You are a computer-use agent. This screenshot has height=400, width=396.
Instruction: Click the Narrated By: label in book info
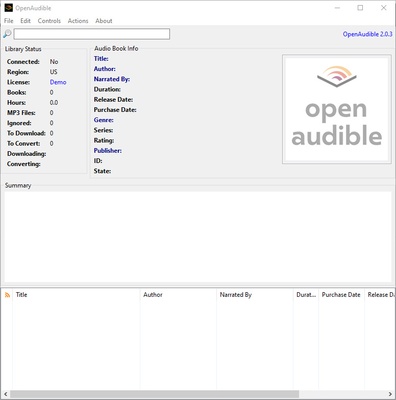click(x=112, y=79)
